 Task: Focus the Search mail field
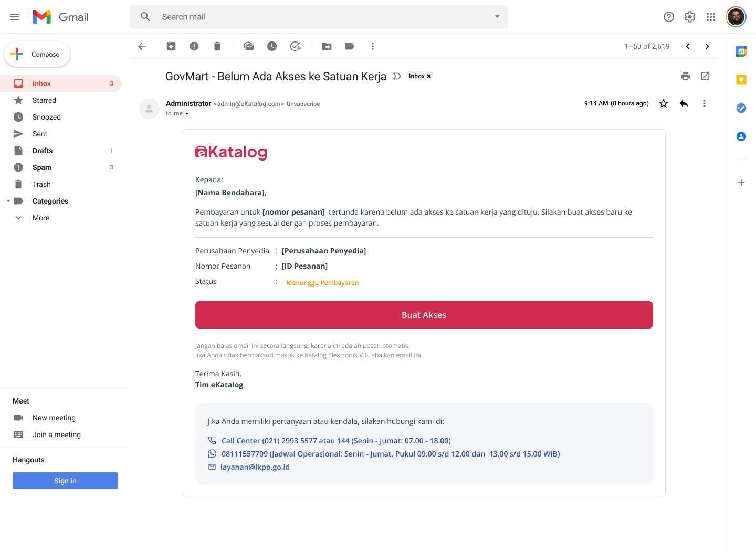[x=319, y=17]
